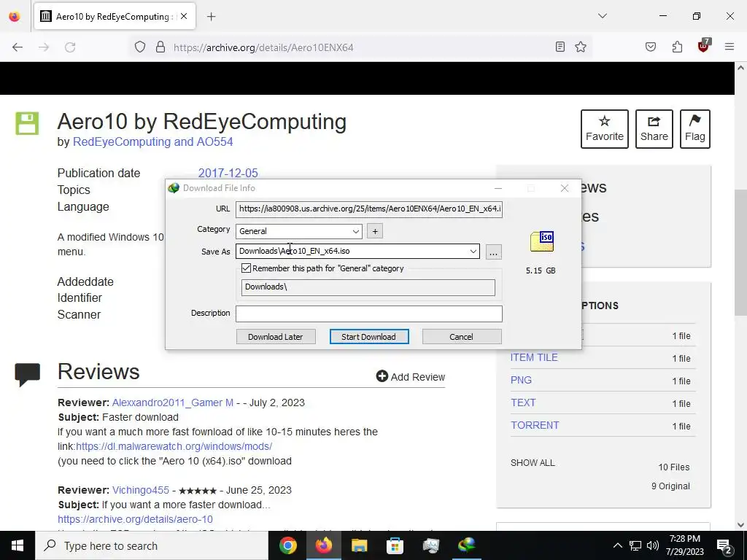Open reviewer Vichingo455 profile link

click(x=141, y=491)
